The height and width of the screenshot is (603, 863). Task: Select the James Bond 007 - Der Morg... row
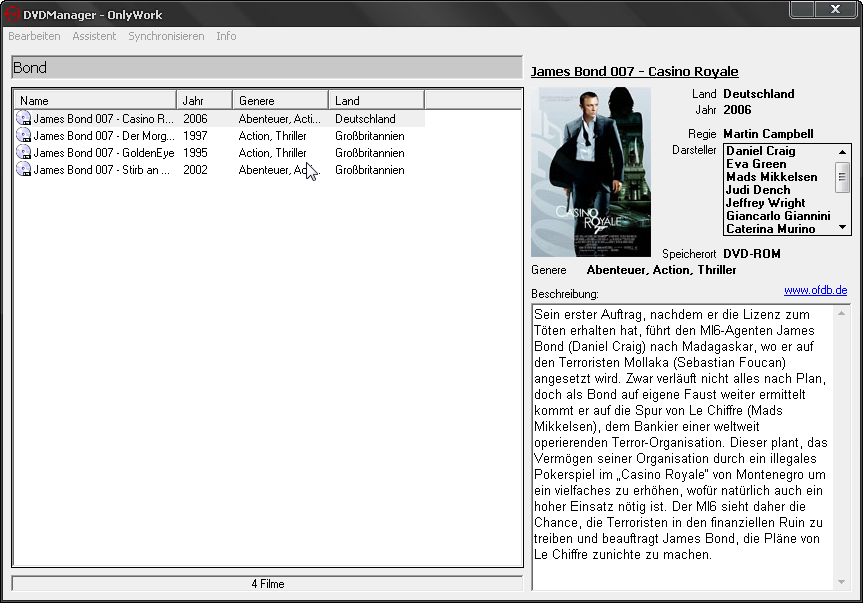pyautogui.click(x=219, y=135)
